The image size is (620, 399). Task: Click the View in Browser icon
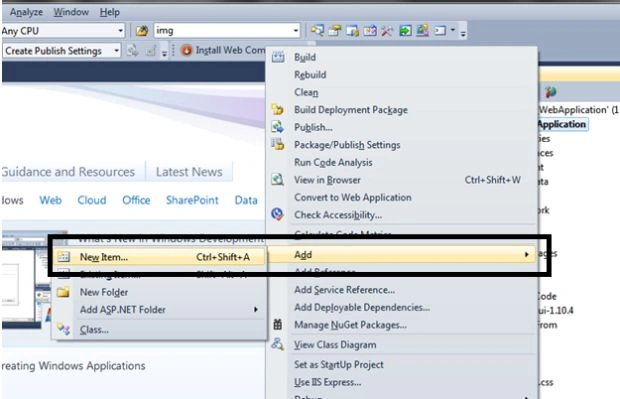(x=278, y=180)
